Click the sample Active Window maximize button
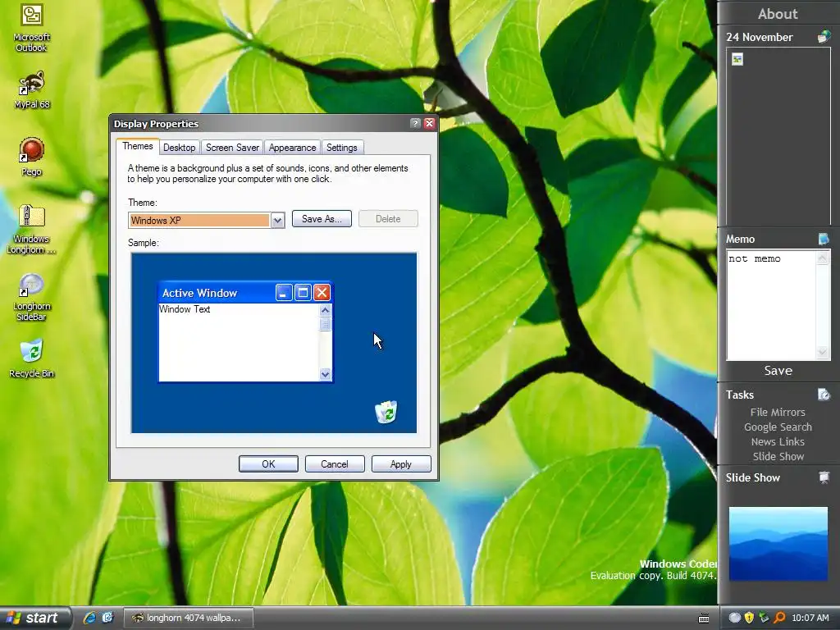Screen dimensions: 840x630 pos(303,293)
